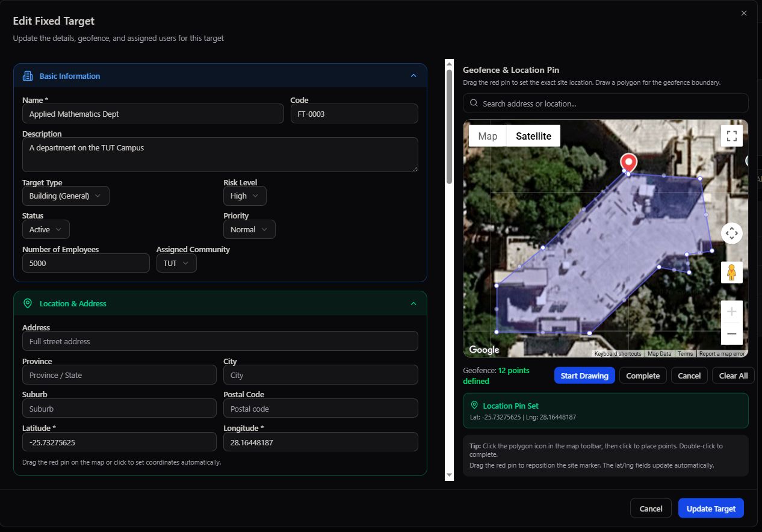Switch to the Satellite view tab
Viewport: 762px width, 532px height.
pyautogui.click(x=533, y=136)
